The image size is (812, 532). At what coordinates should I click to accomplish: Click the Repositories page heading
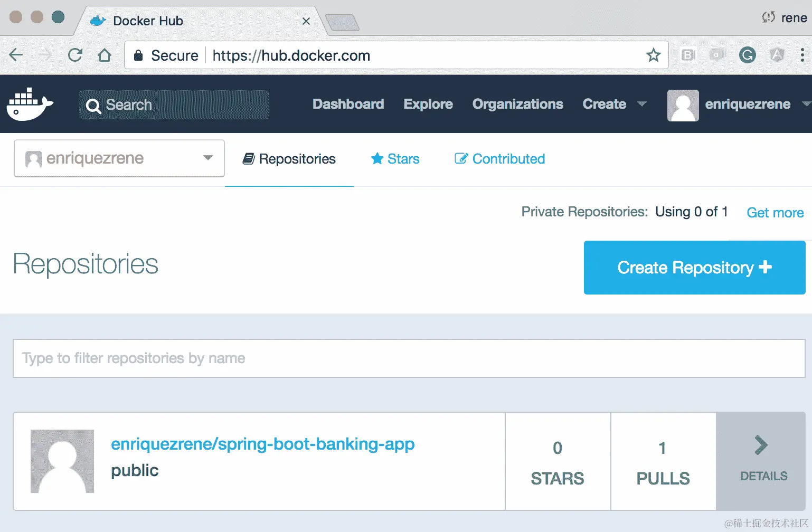[86, 264]
